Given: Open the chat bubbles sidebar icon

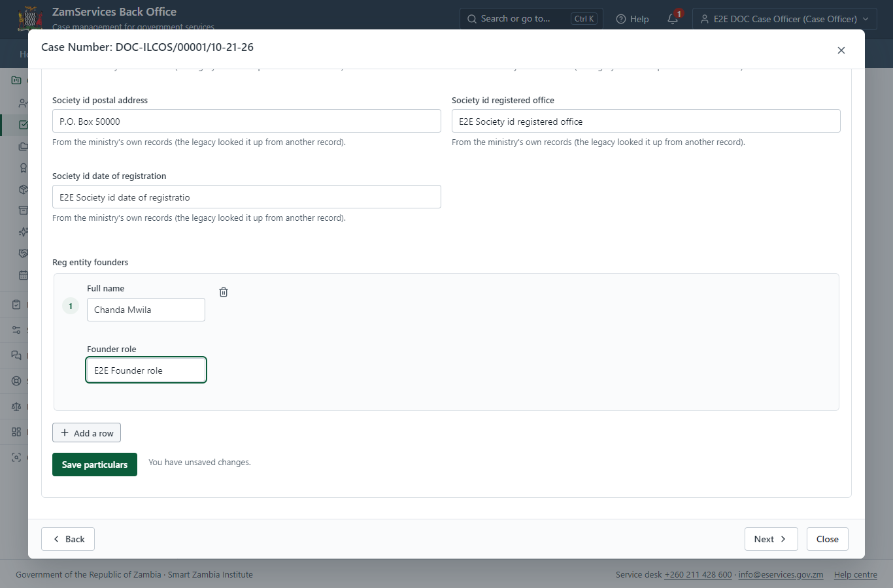Looking at the screenshot, I should click(x=16, y=355).
